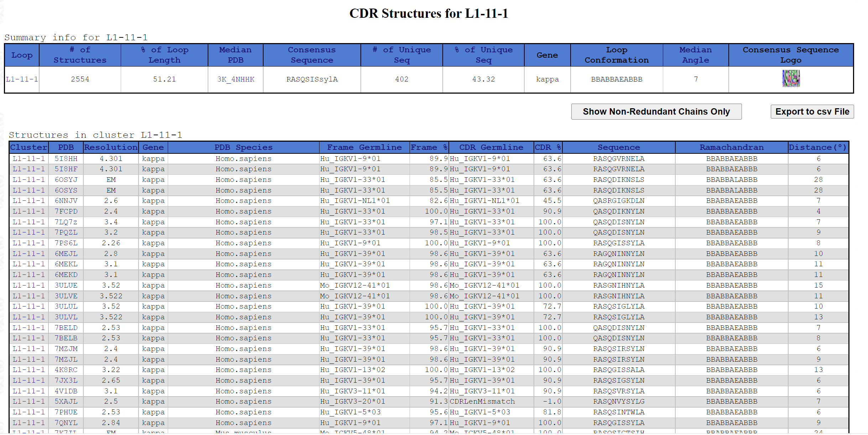Screen dimensions: 868x435
Task: Open PDB entry 5I8HF
Action: 66,169
